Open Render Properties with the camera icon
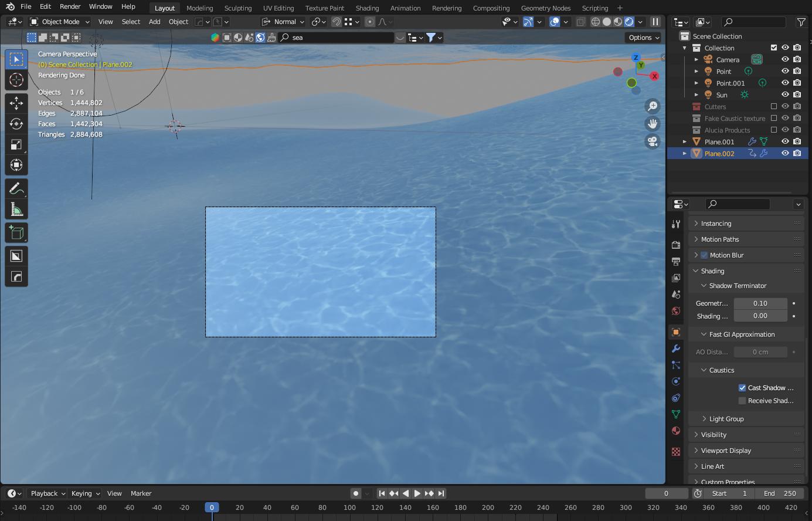Viewport: 812px width, 521px height. [675, 245]
